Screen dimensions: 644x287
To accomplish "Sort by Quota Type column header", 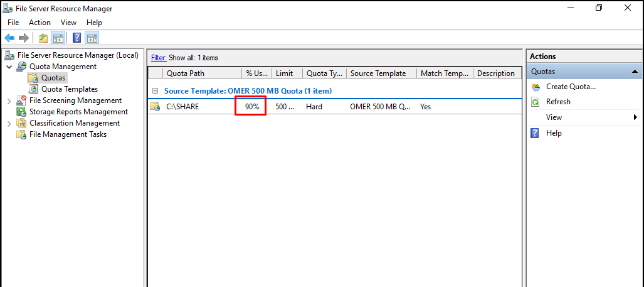I will coord(324,73).
